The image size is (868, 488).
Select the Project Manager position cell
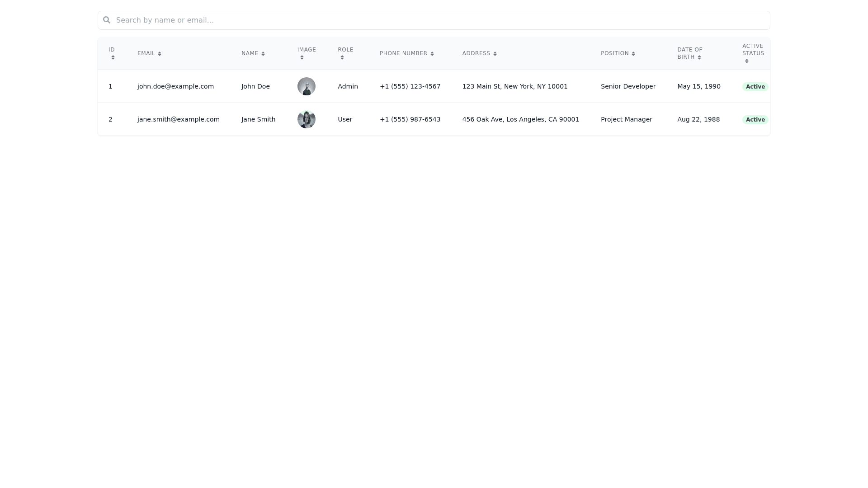tap(626, 119)
